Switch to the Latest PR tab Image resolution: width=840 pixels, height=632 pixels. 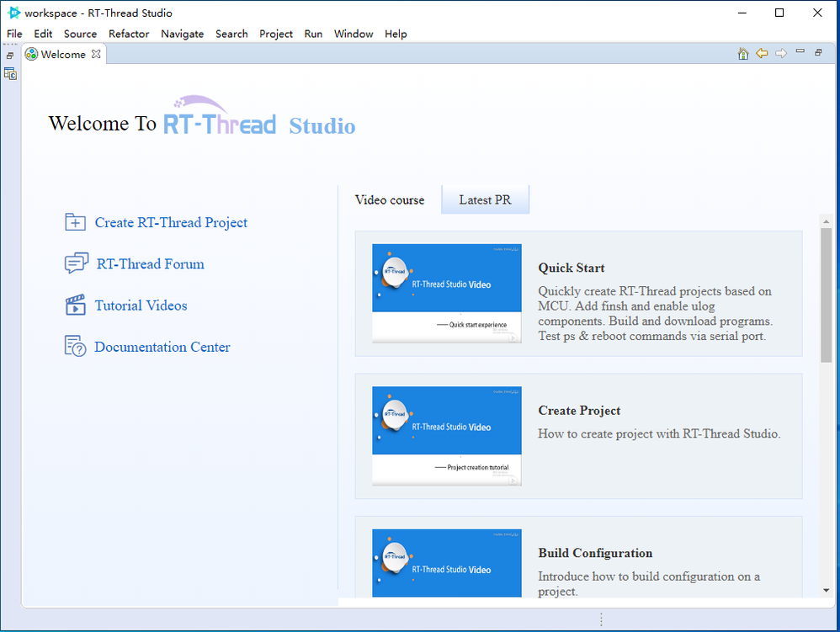(486, 199)
